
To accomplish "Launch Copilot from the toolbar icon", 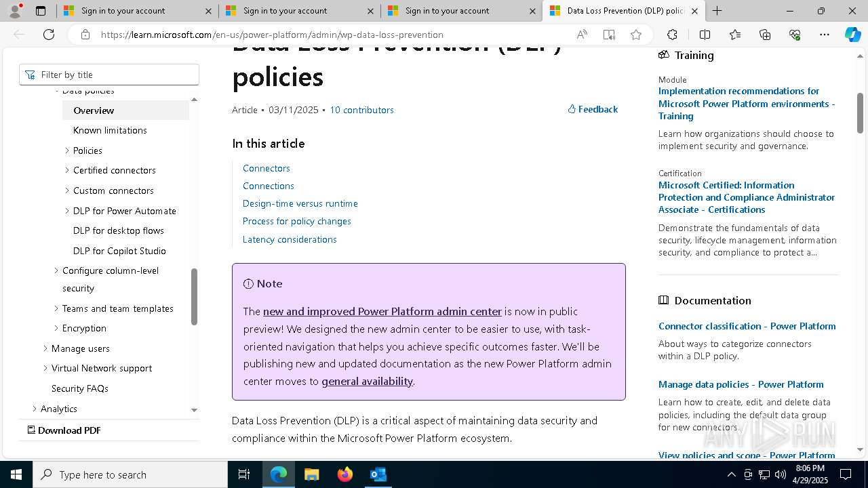I will 852,35.
